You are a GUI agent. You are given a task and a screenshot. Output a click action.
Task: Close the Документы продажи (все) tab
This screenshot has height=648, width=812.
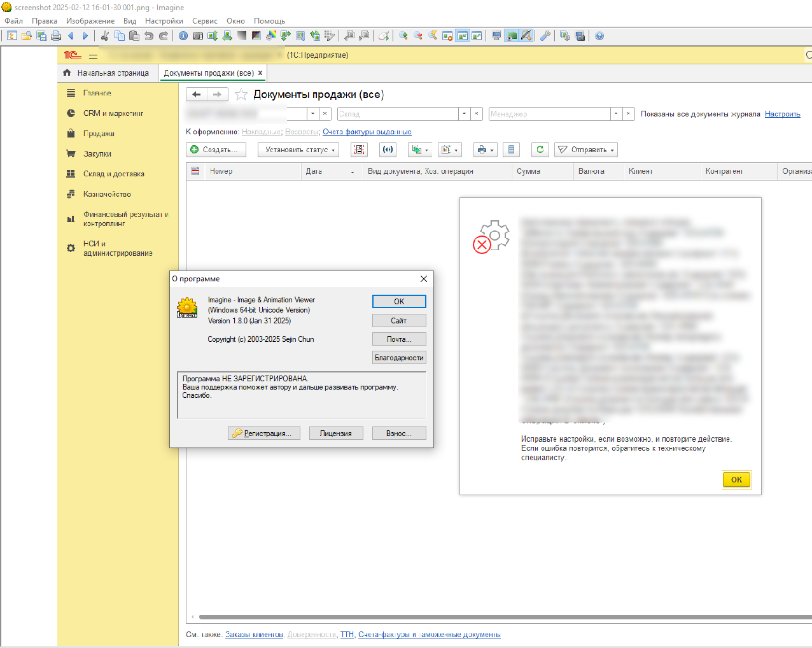(x=260, y=73)
